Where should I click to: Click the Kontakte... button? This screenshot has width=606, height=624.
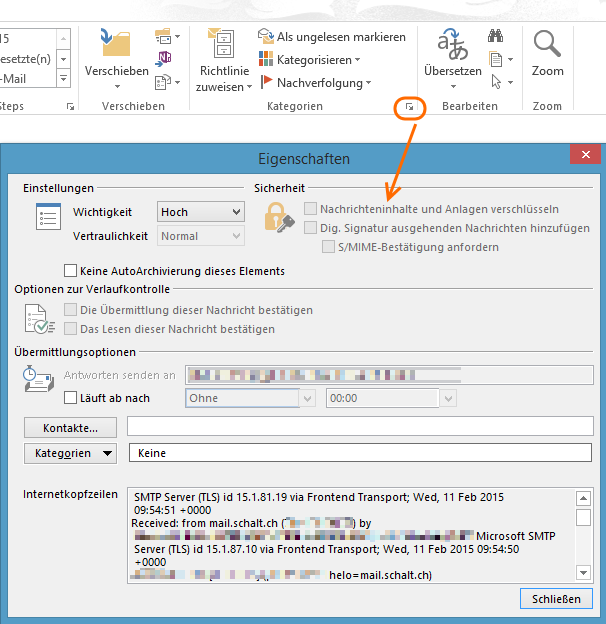(x=70, y=428)
